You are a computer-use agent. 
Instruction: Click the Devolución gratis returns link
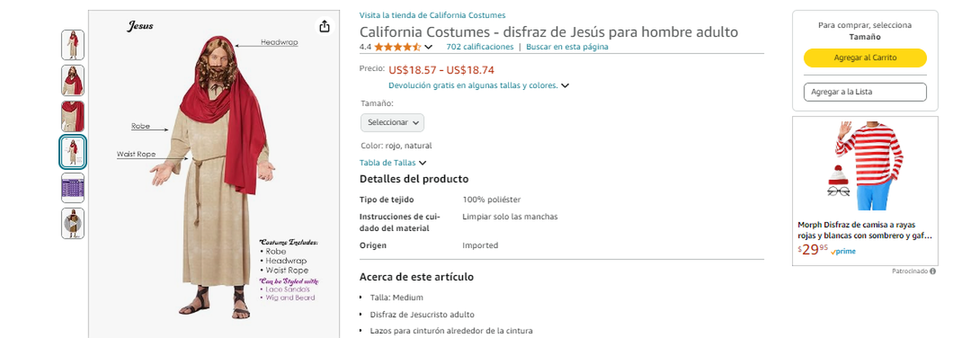473,85
